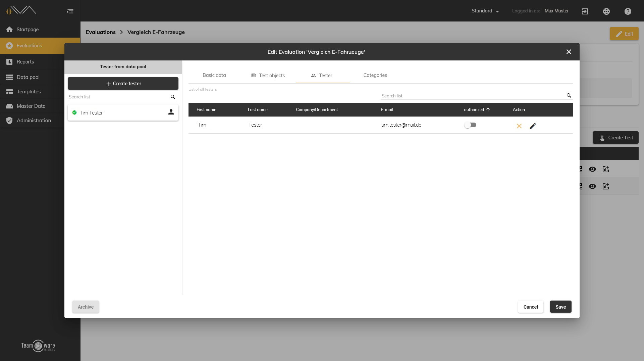Click the email tim.tester@mail.de cell
This screenshot has width=644, height=361.
(401, 125)
